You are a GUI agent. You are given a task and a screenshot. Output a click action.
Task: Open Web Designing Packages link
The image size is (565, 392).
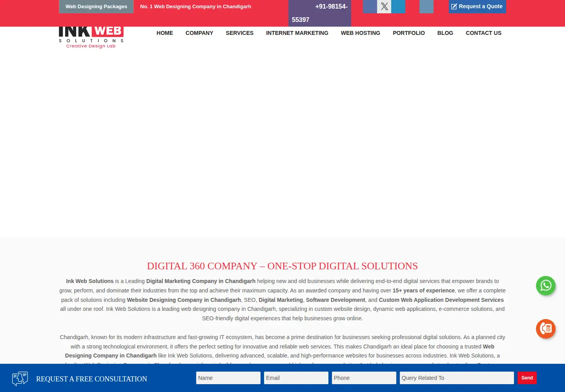pos(96,6)
